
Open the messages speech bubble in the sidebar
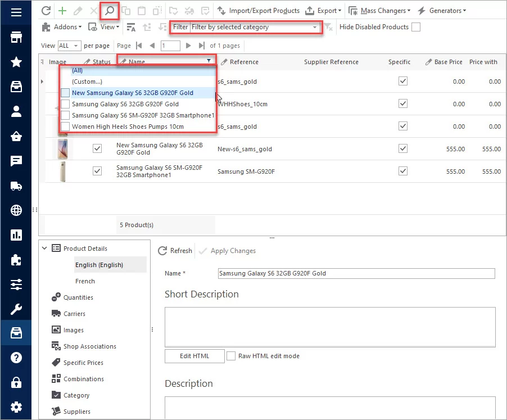[16, 161]
